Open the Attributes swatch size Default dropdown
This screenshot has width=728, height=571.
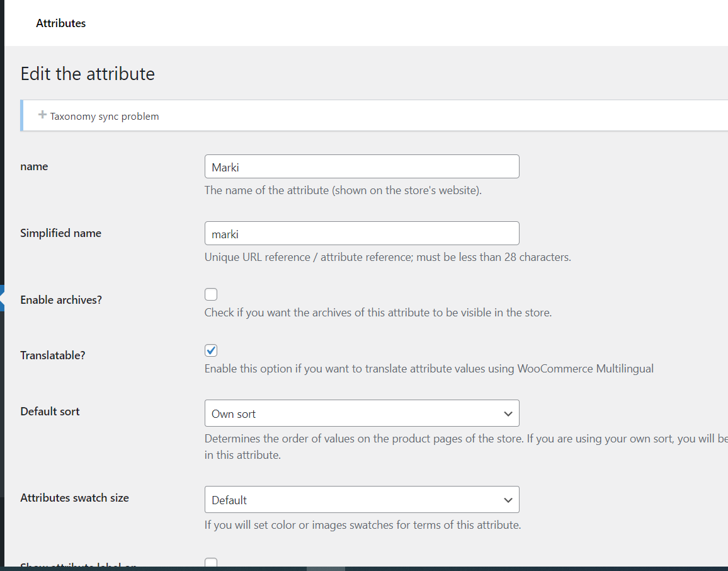point(361,500)
